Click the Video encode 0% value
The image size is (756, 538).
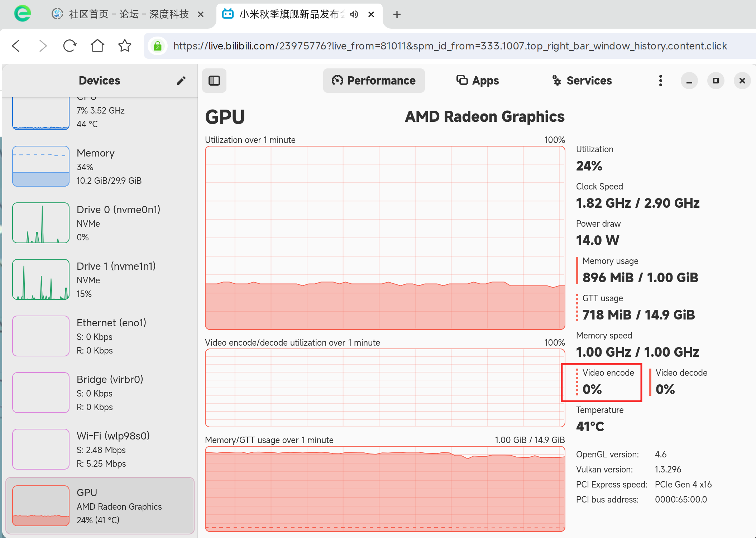pos(592,389)
